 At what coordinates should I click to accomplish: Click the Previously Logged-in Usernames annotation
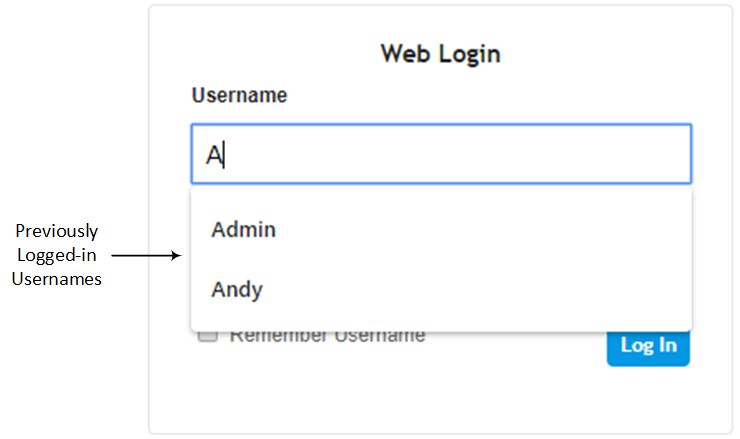click(x=57, y=255)
